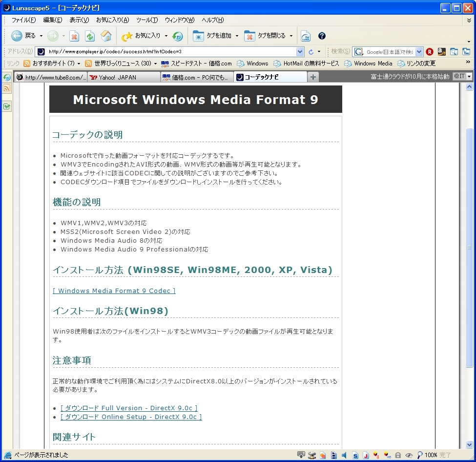Click the eye icon in status bar
This screenshot has height=462, width=476.
pos(409,455)
